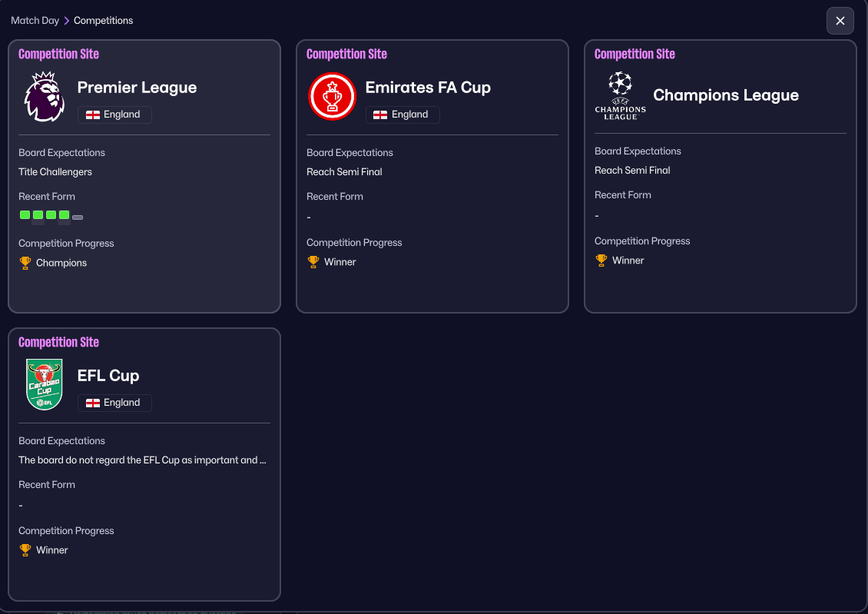Open the Champions League competition title

tap(726, 95)
